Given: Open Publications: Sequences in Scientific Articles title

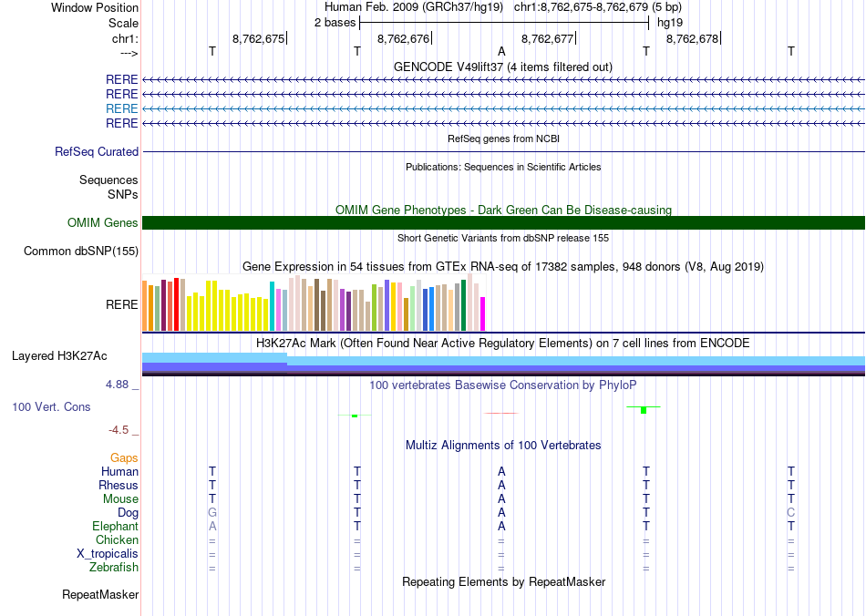Looking at the screenshot, I should (503, 167).
